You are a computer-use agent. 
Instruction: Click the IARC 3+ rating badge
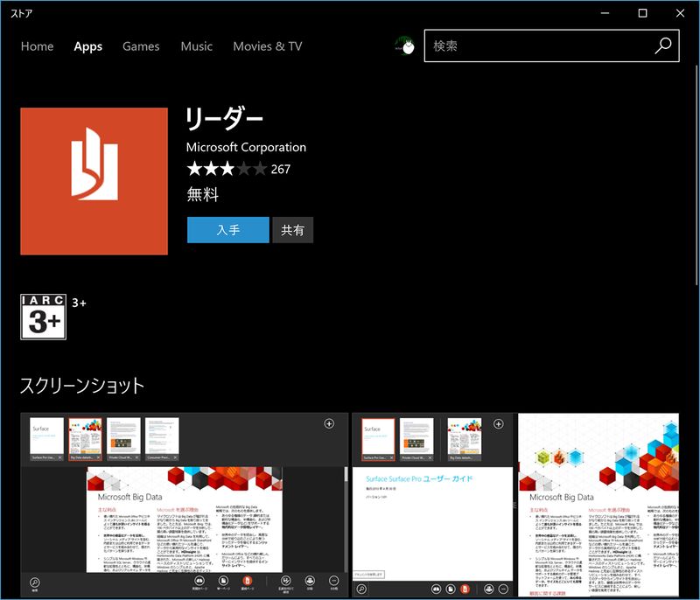coord(43,317)
